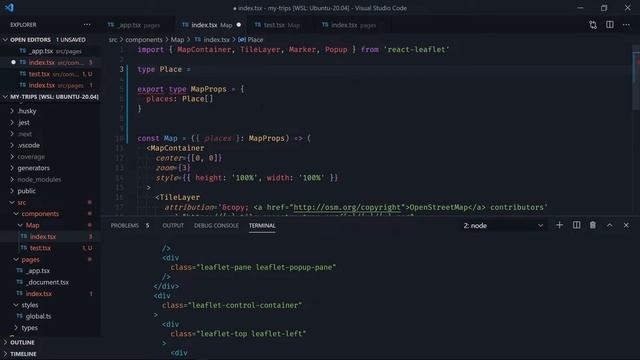Screen dimensions: 640x360
Task: Click the line number 3 in gutter
Action: 121,69
